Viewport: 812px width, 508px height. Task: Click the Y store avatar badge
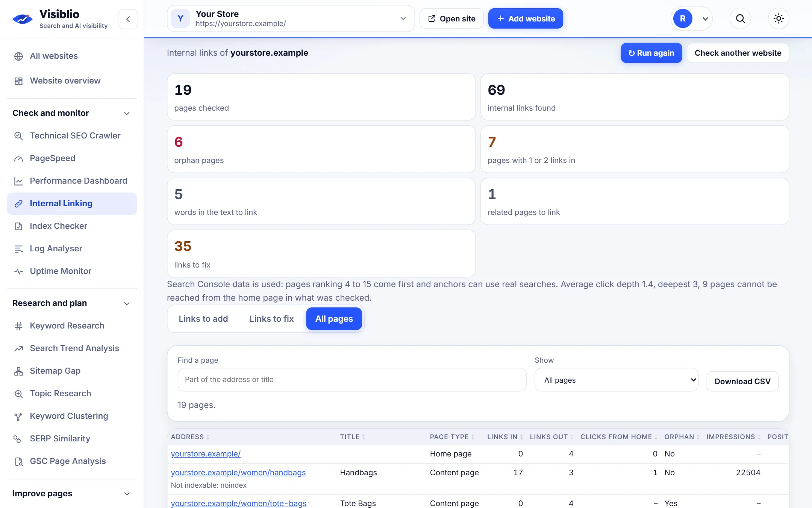[180, 18]
